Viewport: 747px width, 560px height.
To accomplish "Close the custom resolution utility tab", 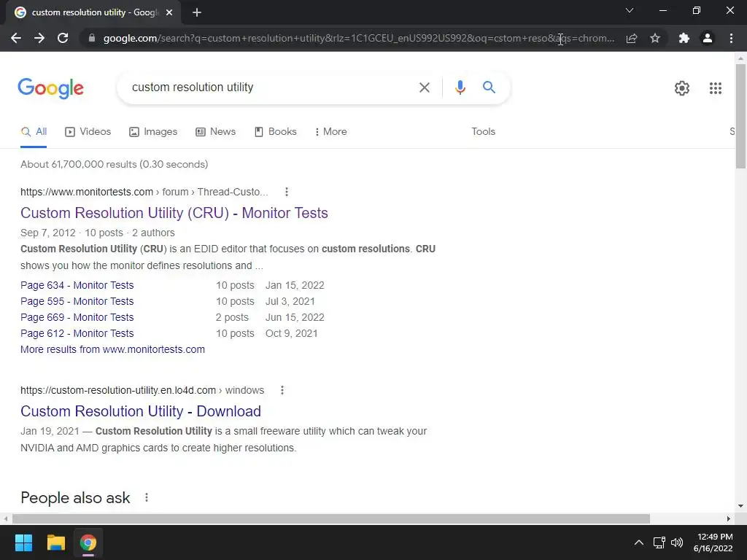I will [169, 12].
